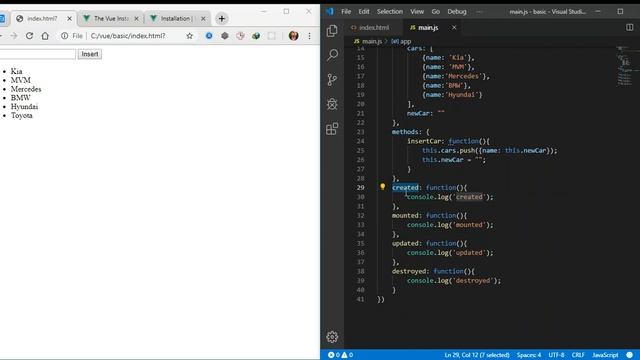This screenshot has width=640, height=360.
Task: Click 'Hyundai' in the car list
Action: 24,107
